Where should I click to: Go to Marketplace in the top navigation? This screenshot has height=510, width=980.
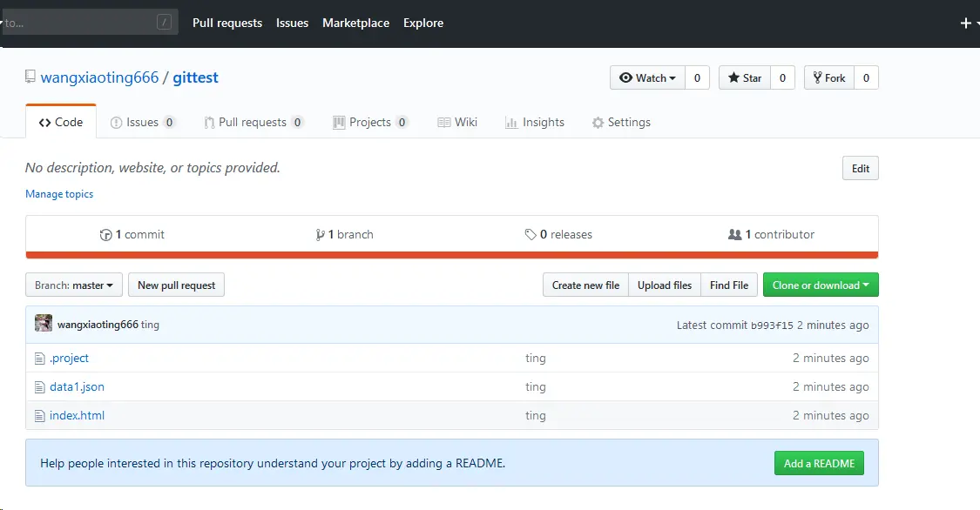[355, 23]
